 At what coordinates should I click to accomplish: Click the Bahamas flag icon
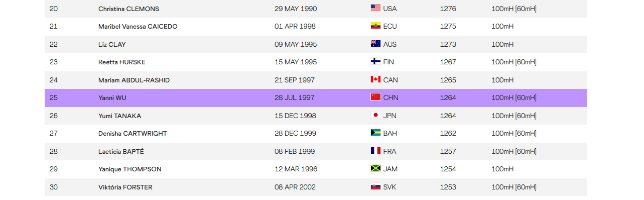pyautogui.click(x=375, y=133)
